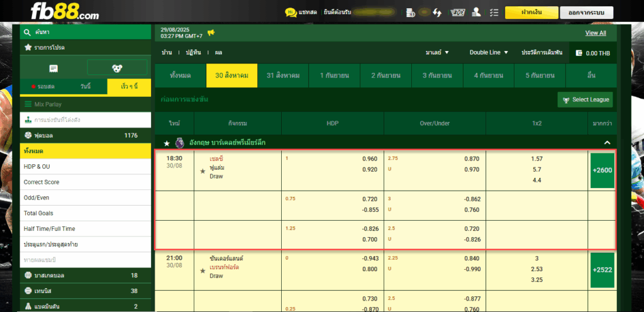This screenshot has height=312, width=644.
Task: Select the 31 สิงหาคม date tab
Action: [x=283, y=75]
